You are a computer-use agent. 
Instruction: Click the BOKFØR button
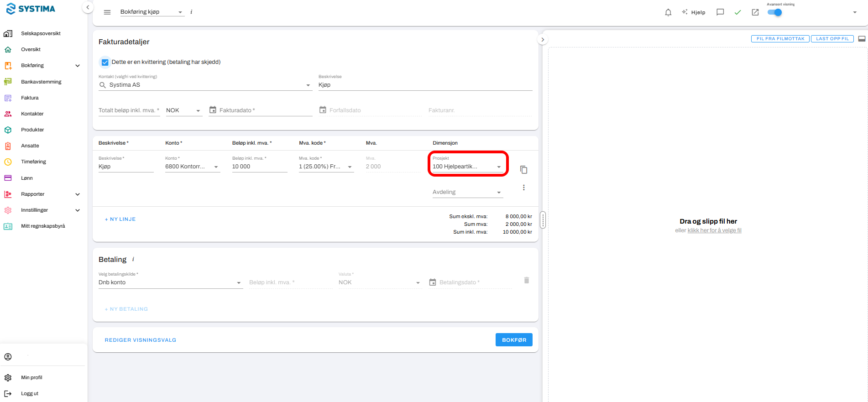click(x=514, y=340)
